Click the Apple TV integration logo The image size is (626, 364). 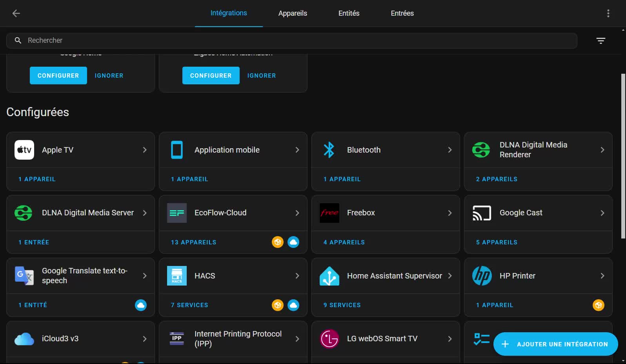pos(24,150)
